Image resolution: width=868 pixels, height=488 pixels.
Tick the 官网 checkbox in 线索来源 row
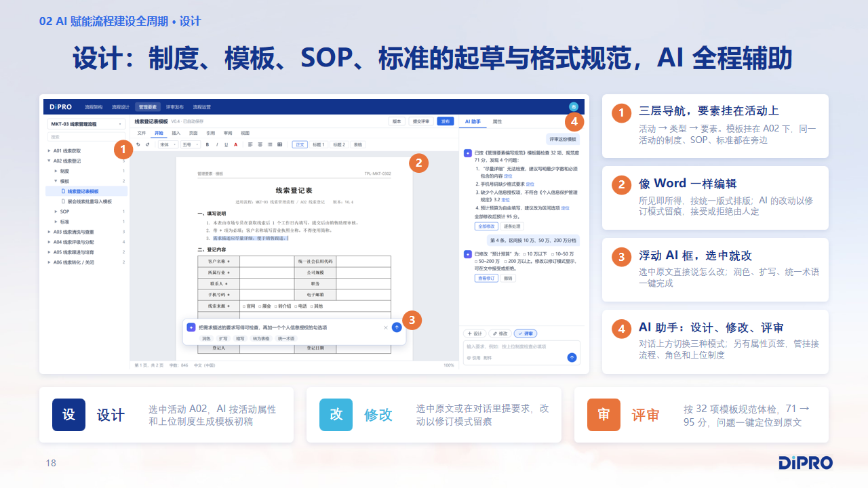click(245, 306)
